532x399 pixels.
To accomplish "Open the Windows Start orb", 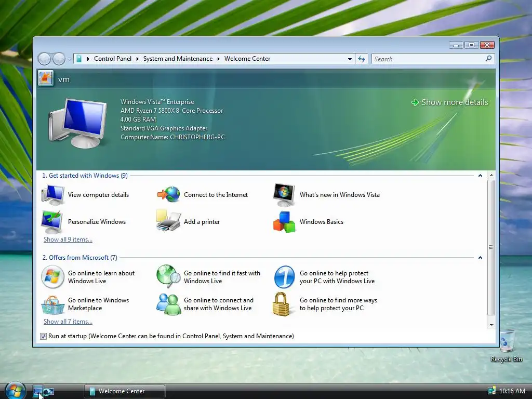I will (x=15, y=391).
